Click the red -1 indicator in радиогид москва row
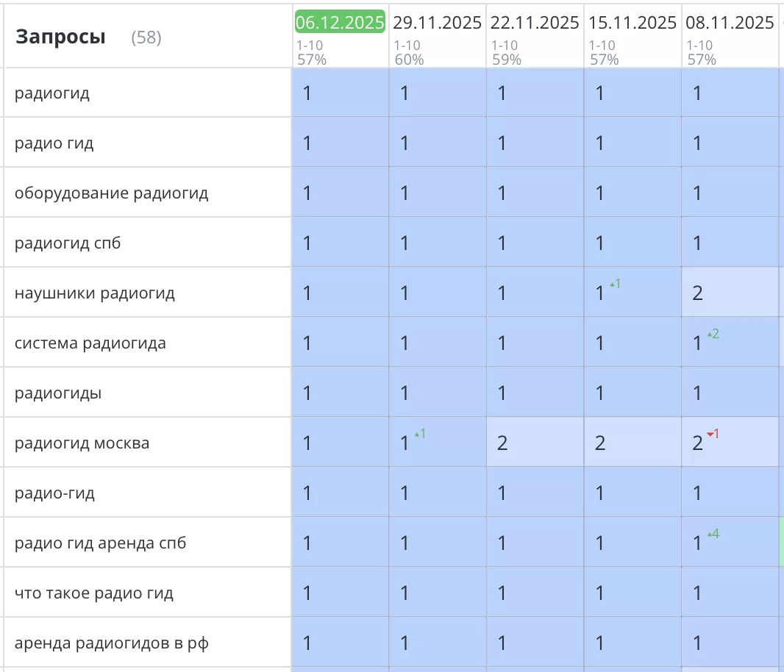784x672 pixels. [x=713, y=434]
